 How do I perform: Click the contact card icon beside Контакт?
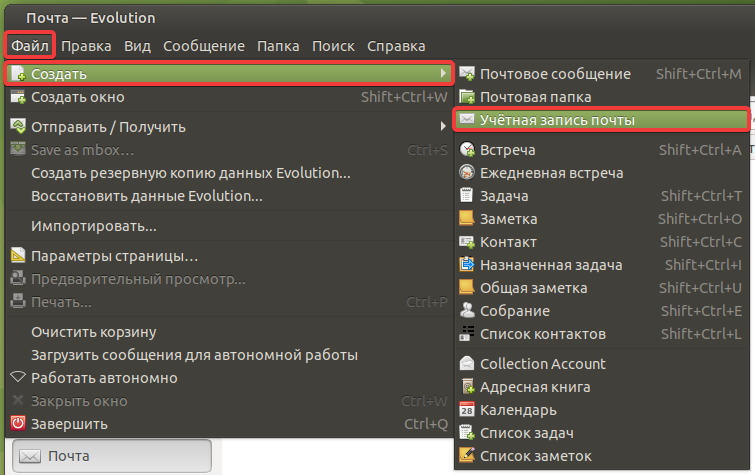467,242
